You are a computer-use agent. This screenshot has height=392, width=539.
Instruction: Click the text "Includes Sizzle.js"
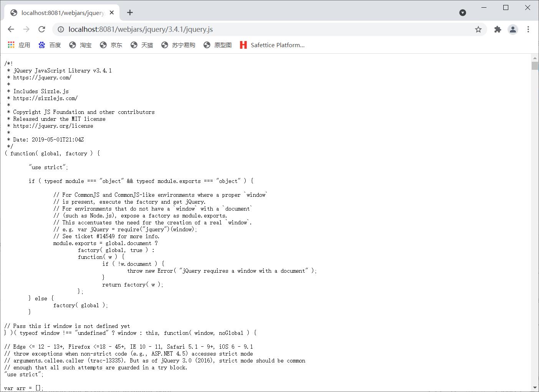[41, 91]
